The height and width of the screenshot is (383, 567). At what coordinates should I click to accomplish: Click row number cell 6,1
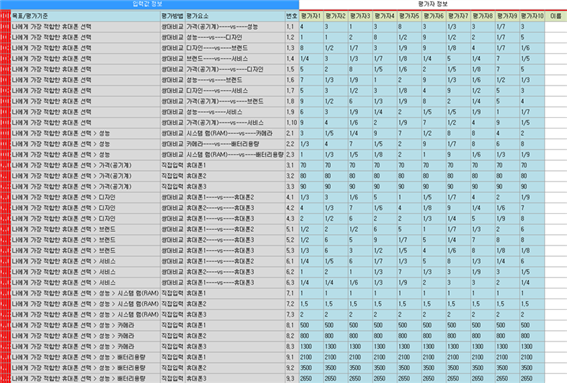click(x=292, y=261)
